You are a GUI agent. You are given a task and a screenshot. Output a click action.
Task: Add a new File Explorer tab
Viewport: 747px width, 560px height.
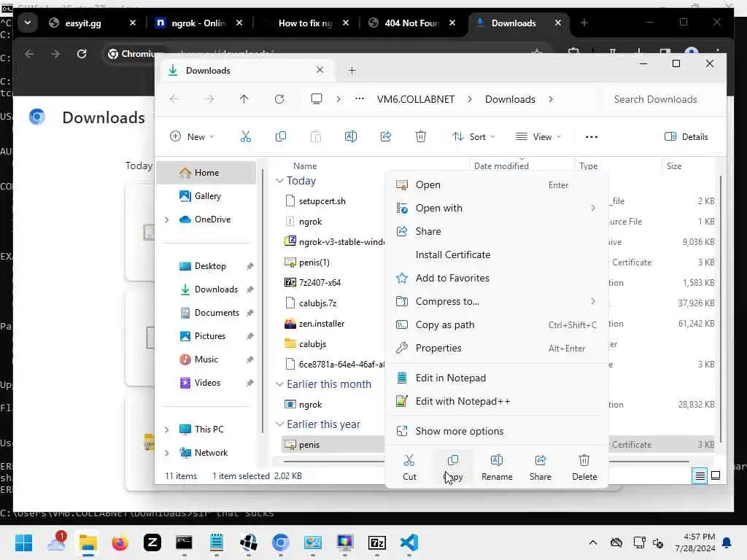(x=352, y=71)
